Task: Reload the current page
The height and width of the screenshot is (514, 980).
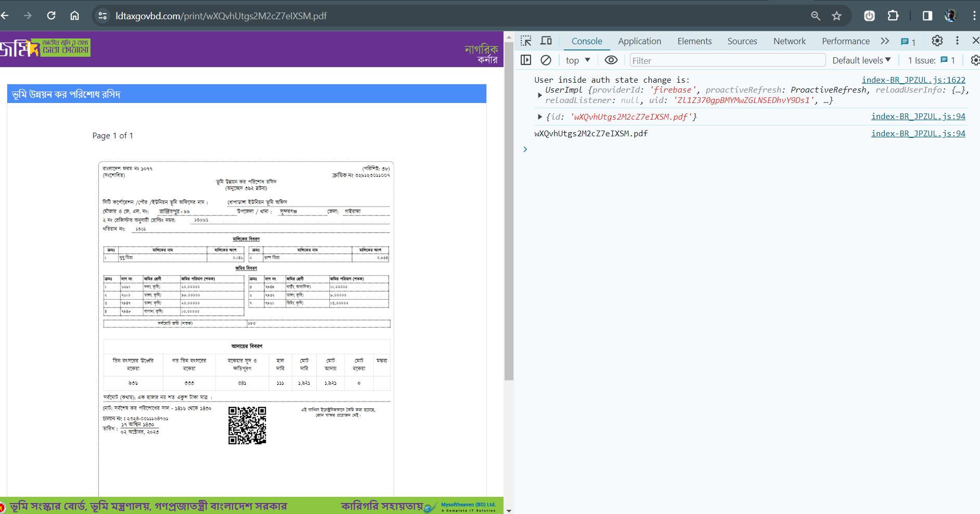Action: (51, 16)
